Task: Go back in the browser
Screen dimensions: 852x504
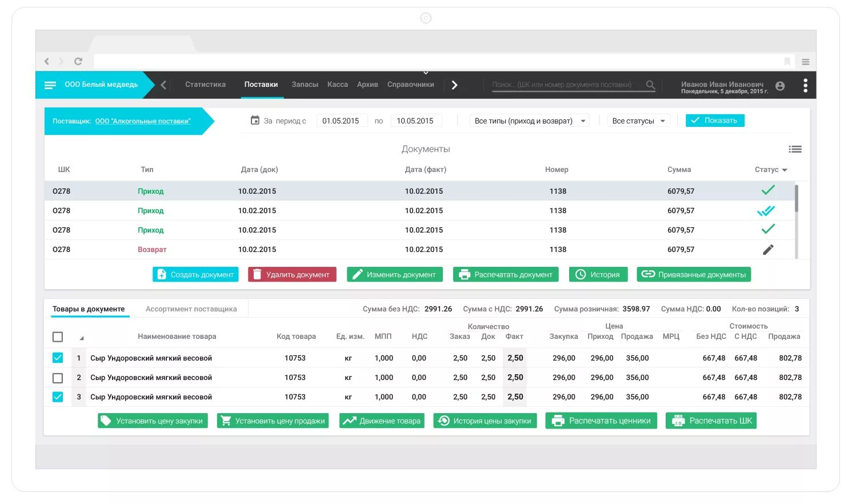Action: (x=47, y=61)
